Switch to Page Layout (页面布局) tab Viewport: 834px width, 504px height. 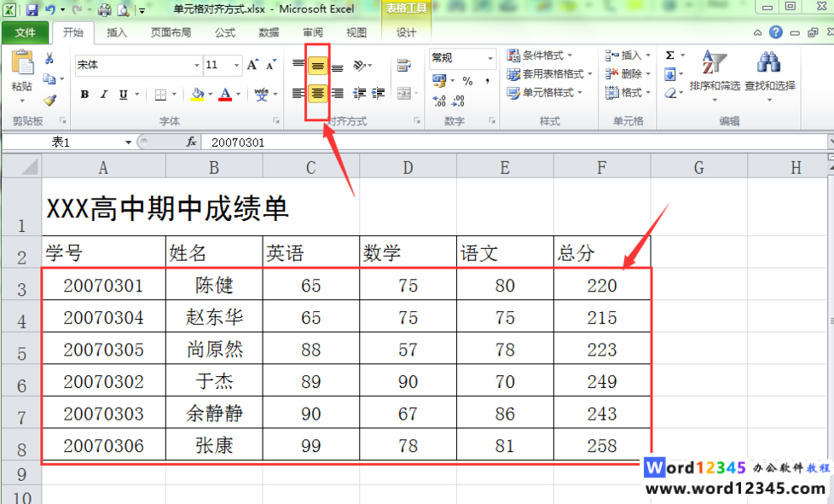(171, 33)
